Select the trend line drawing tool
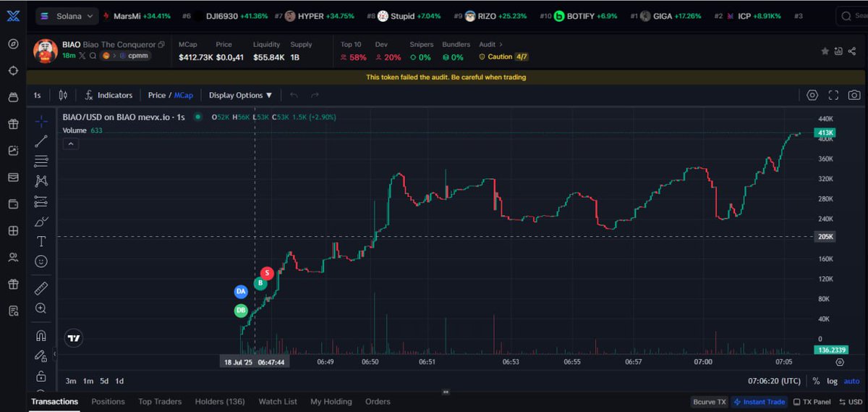The width and height of the screenshot is (868, 412). 41,141
